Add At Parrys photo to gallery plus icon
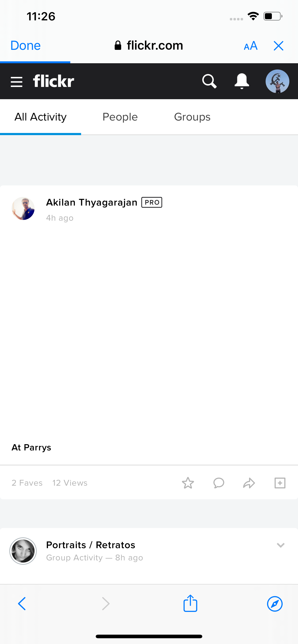 280,483
